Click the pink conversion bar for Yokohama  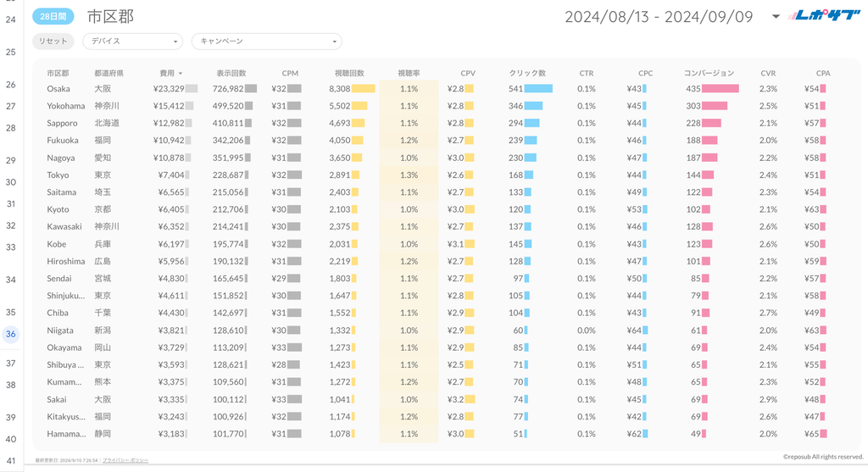point(715,106)
